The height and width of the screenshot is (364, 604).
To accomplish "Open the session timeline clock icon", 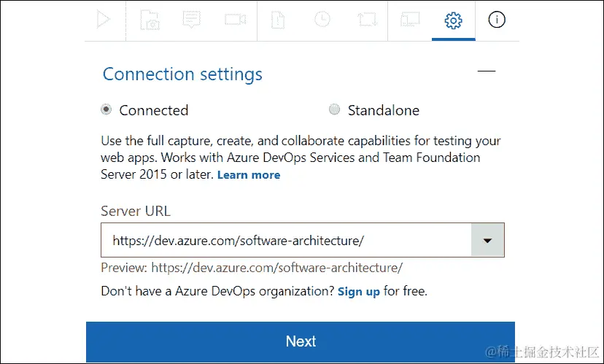I will 322,19.
